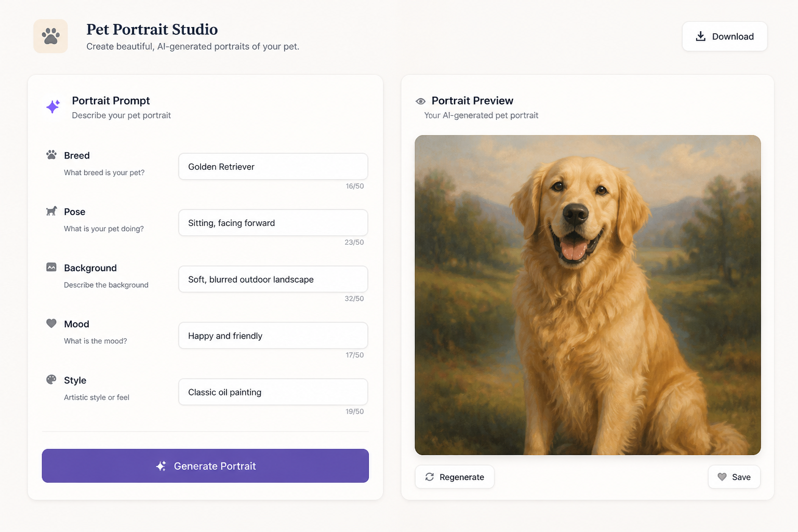Click the 'Create beautiful, AI-generated portraits' tagline

[x=193, y=46]
